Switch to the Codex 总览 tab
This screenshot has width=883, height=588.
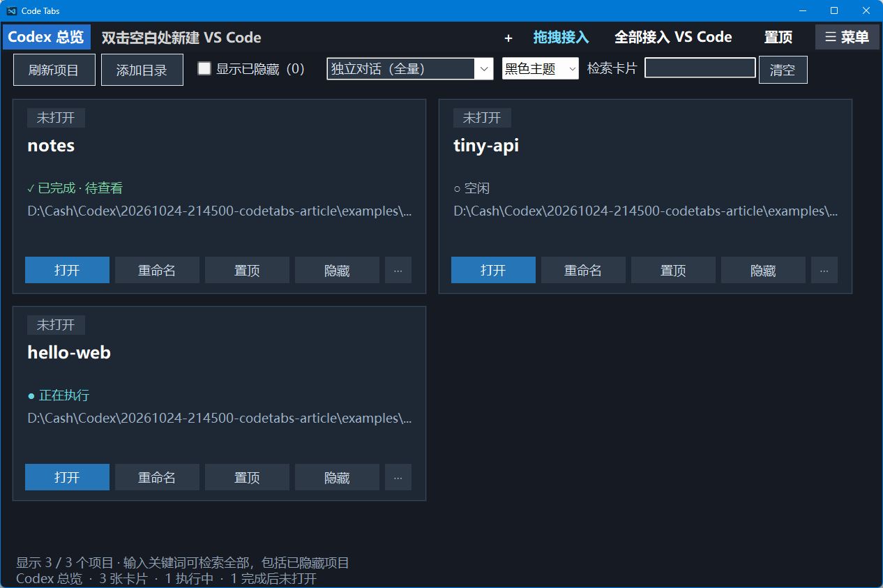click(x=46, y=37)
